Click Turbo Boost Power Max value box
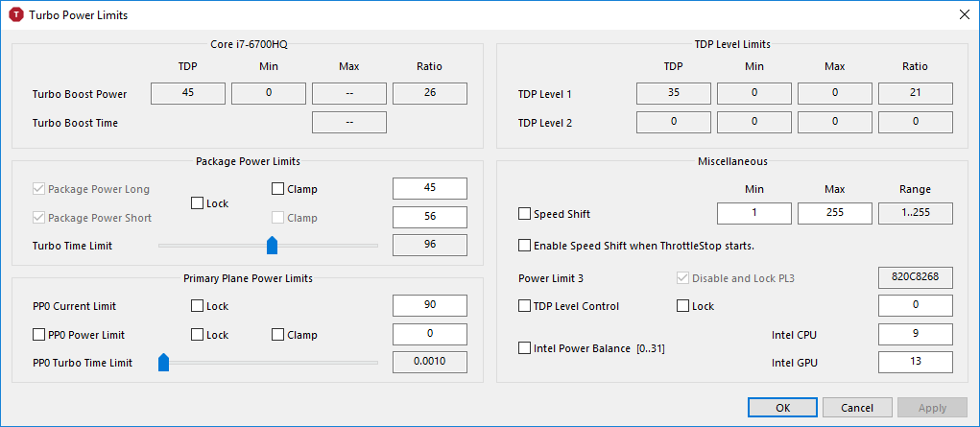980x427 pixels. [349, 94]
